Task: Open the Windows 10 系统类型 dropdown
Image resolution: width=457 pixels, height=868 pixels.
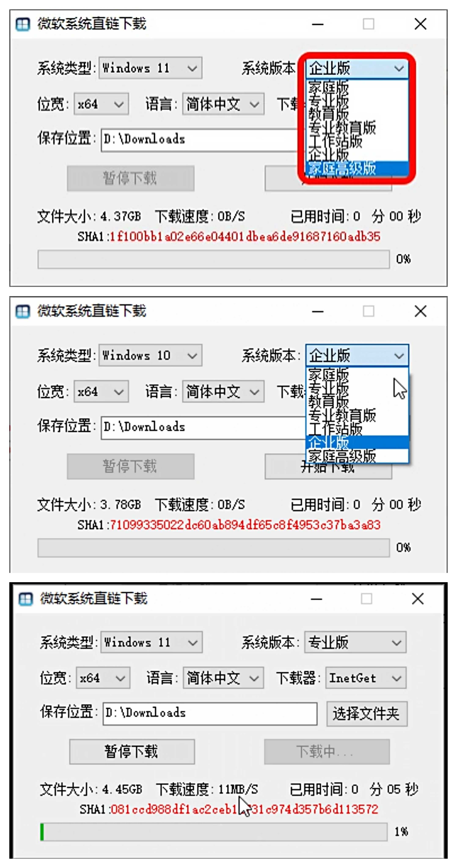Action: (x=150, y=355)
